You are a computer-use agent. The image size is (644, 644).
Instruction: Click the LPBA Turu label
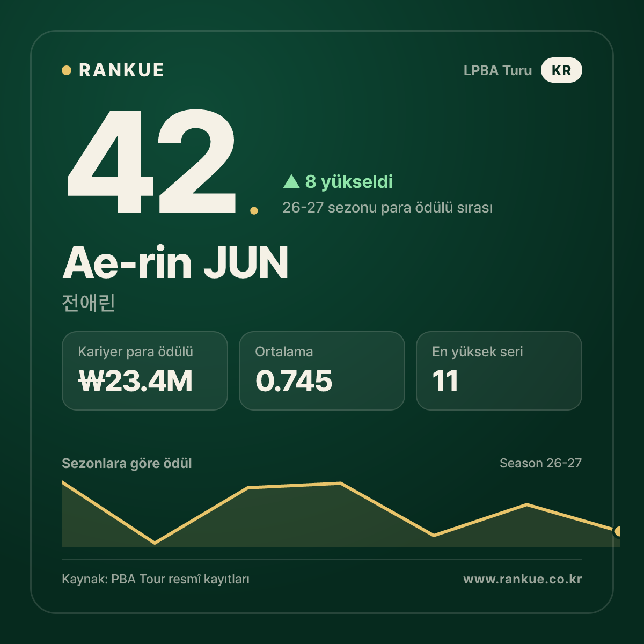pyautogui.click(x=497, y=70)
